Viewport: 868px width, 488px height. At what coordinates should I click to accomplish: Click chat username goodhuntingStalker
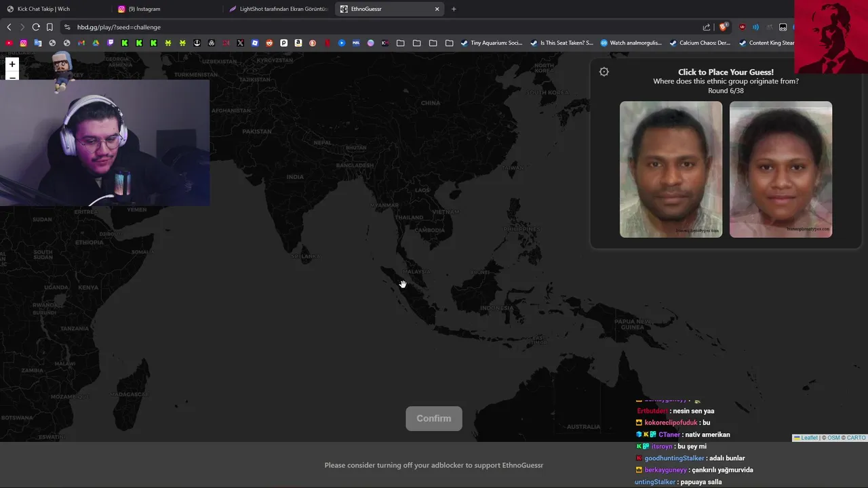tap(675, 458)
